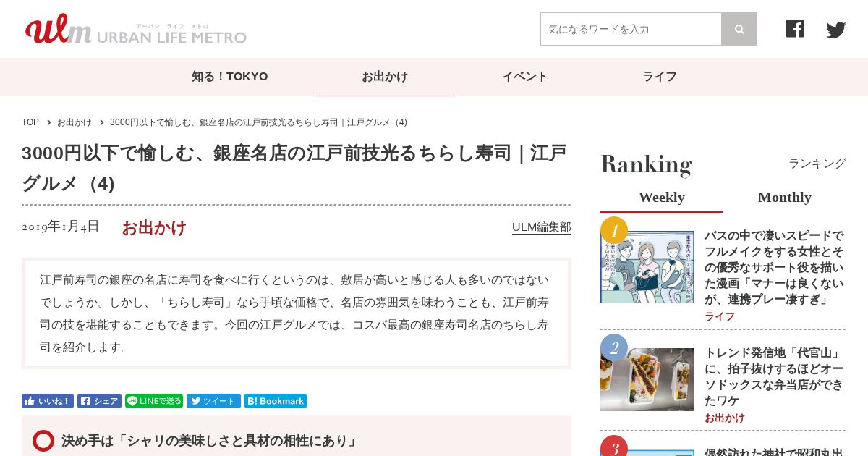
Task: Click the ライフ tag under ranking 1
Action: [x=720, y=316]
